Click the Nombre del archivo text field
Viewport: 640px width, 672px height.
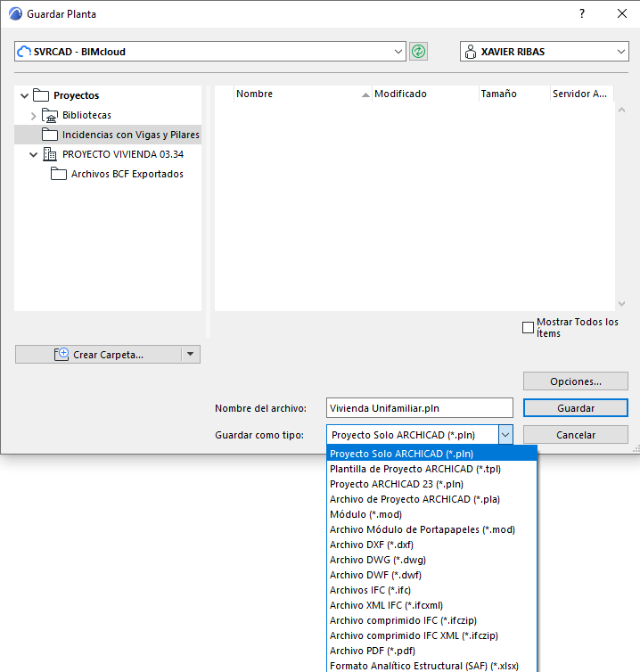(419, 408)
